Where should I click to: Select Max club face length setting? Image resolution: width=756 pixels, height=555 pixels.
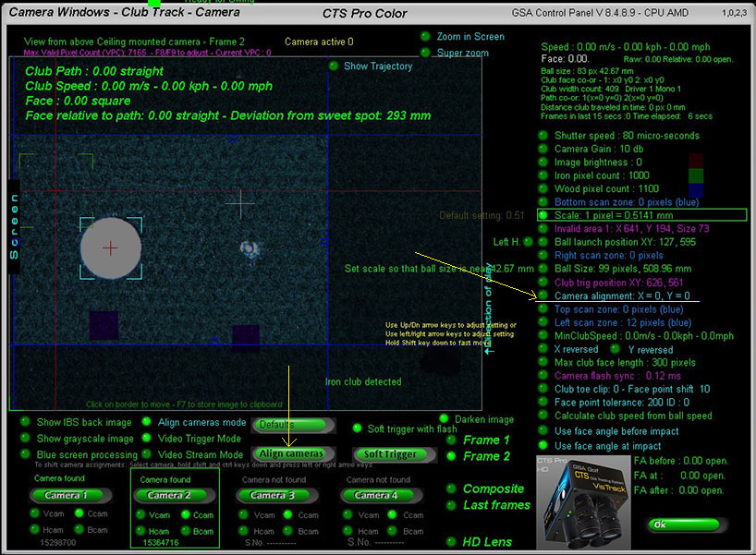[543, 362]
